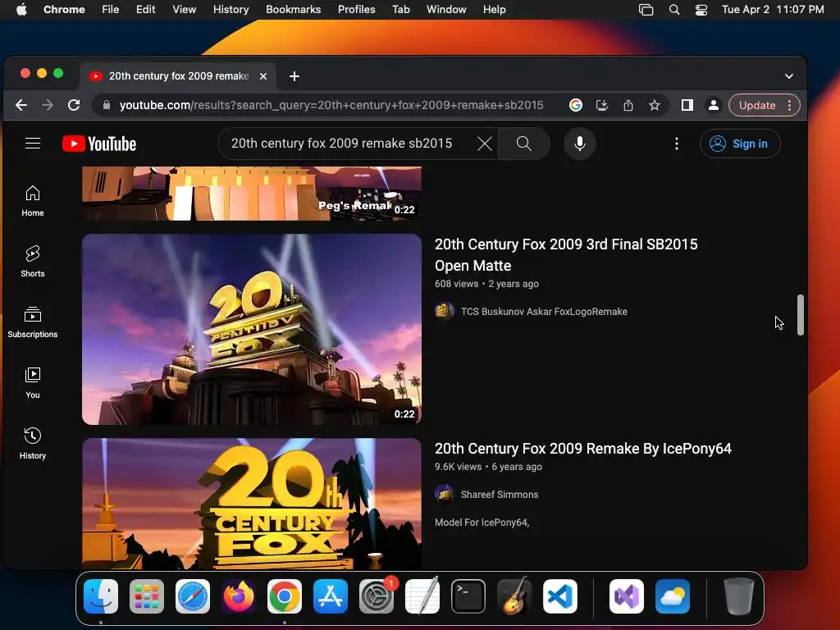The width and height of the screenshot is (840, 630).
Task: Visit Shareef Simmons channel
Action: pyautogui.click(x=500, y=495)
